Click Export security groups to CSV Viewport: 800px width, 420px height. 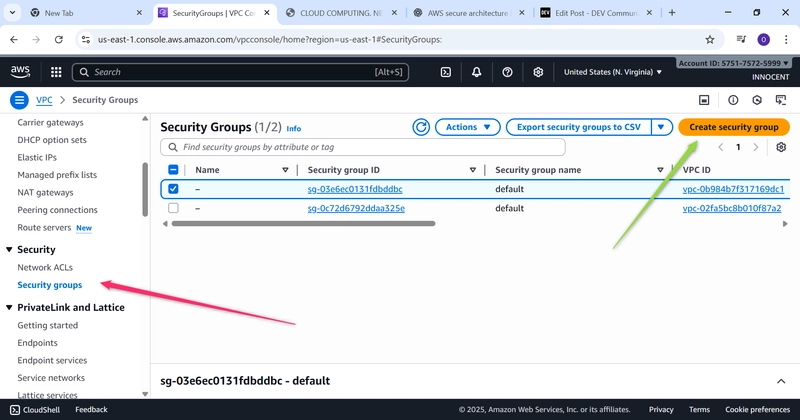tap(579, 127)
